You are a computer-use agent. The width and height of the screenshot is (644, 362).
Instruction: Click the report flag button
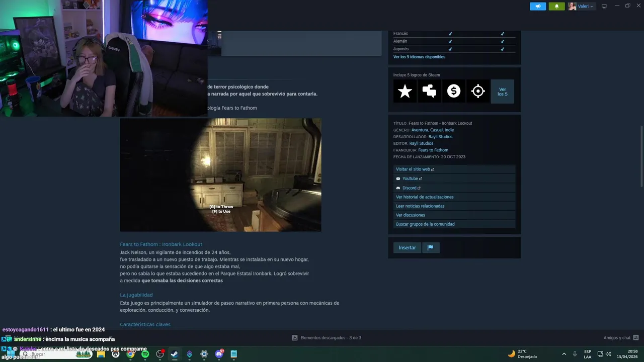pyautogui.click(x=430, y=247)
